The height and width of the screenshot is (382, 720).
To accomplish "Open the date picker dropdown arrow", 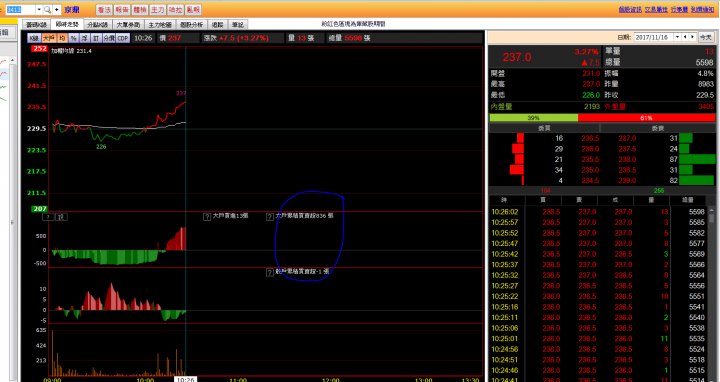I will 677,37.
